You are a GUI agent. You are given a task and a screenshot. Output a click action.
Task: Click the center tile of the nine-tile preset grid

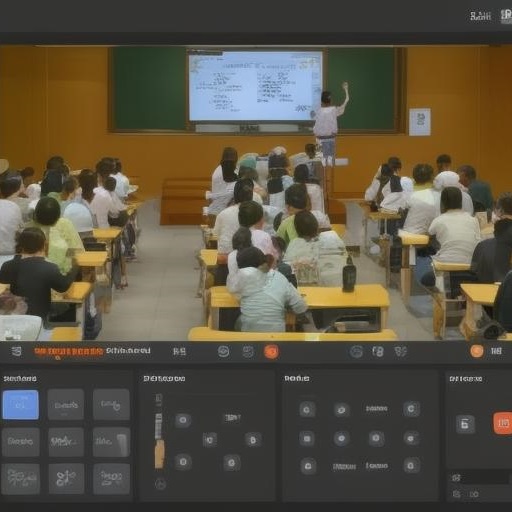tap(66, 442)
